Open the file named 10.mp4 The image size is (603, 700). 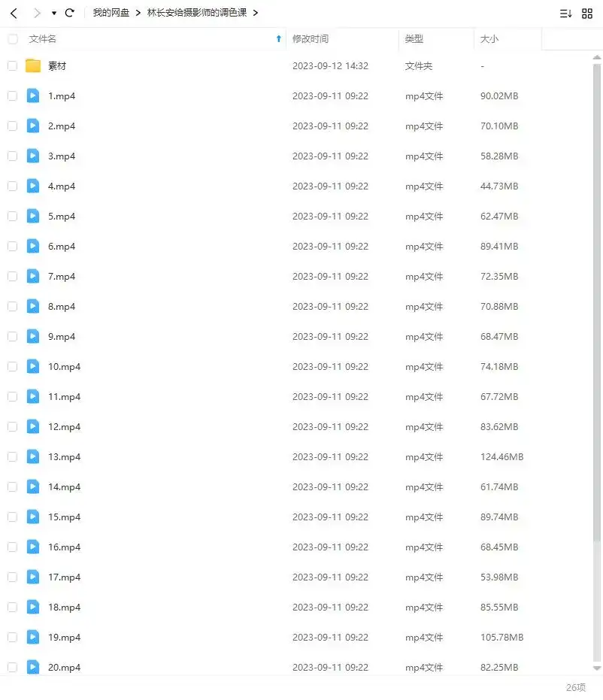(64, 366)
